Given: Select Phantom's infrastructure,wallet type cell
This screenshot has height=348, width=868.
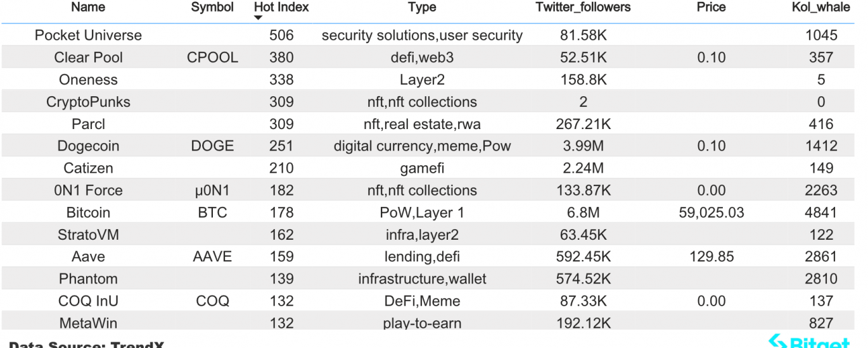Looking at the screenshot, I should point(422,279).
